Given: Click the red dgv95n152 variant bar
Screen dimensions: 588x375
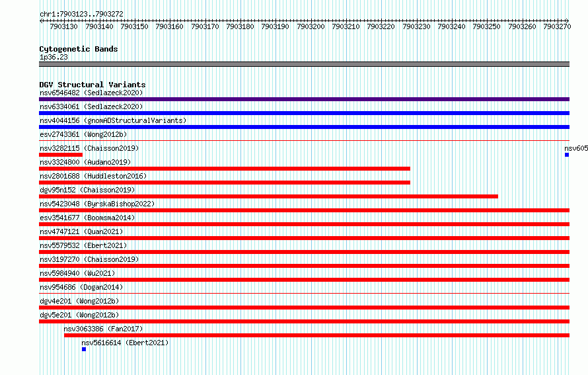Looking at the screenshot, I should [268, 196].
